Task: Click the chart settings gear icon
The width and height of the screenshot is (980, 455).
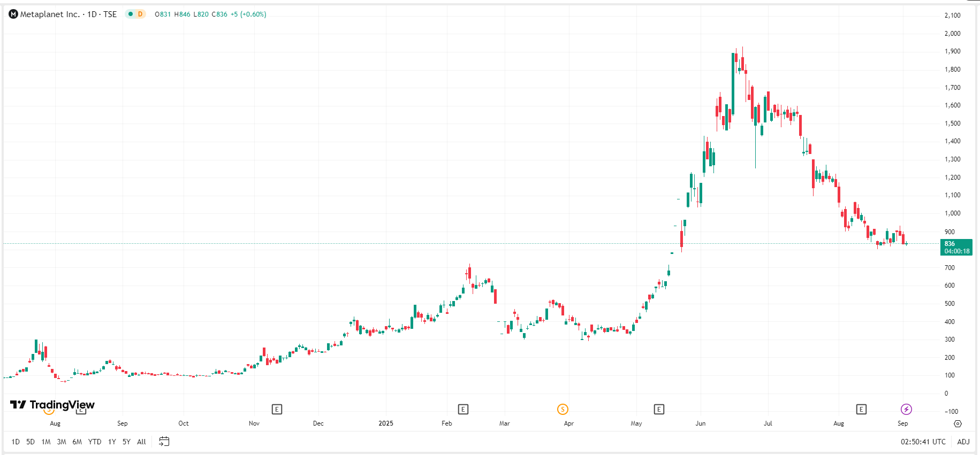Action: tap(958, 423)
